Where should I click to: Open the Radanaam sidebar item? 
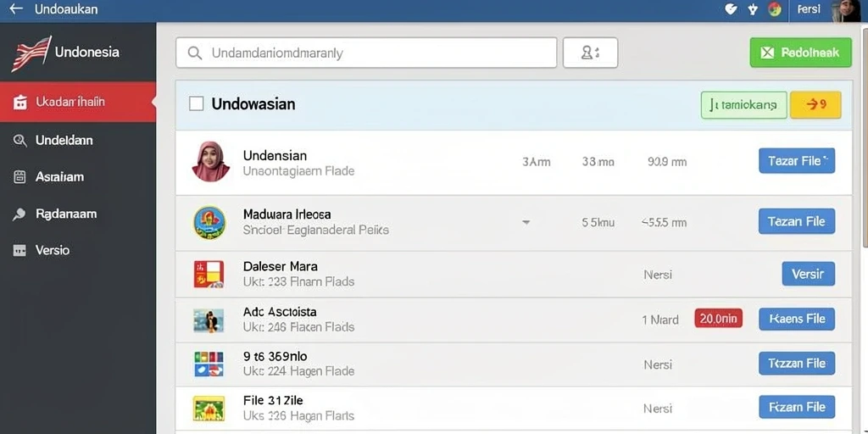(78, 214)
